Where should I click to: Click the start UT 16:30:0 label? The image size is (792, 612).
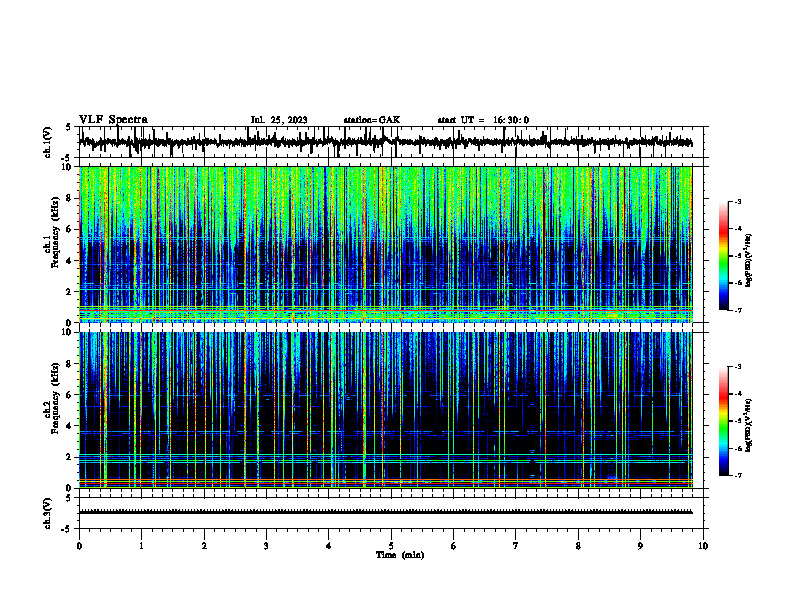pyautogui.click(x=483, y=120)
